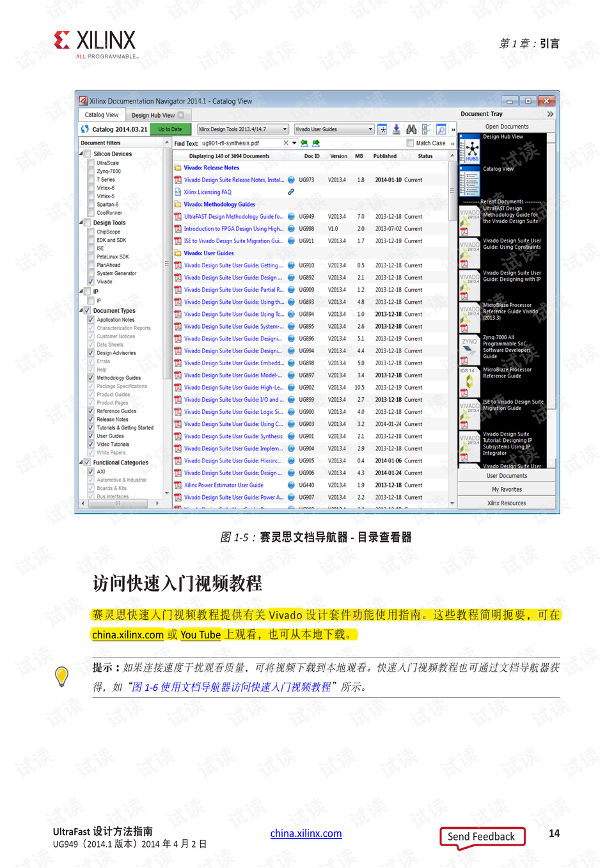Click the magnifier preview toolbar icon
This screenshot has width=614, height=868.
pos(441,129)
